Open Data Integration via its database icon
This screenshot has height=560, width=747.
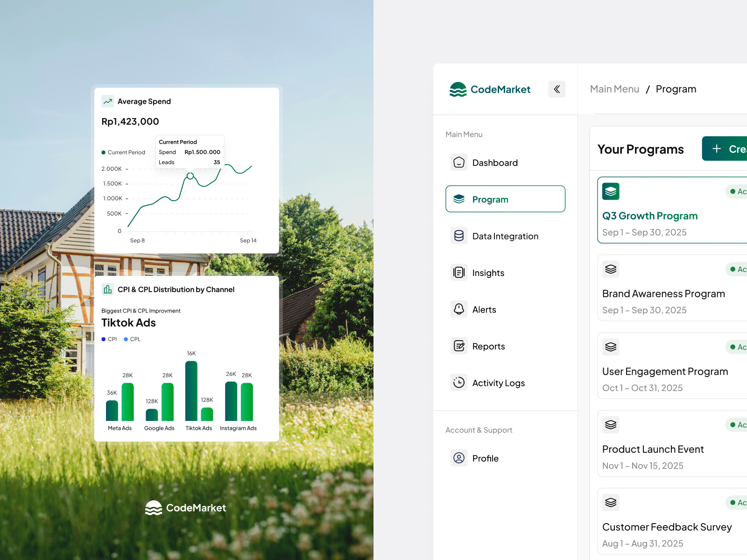coord(459,236)
